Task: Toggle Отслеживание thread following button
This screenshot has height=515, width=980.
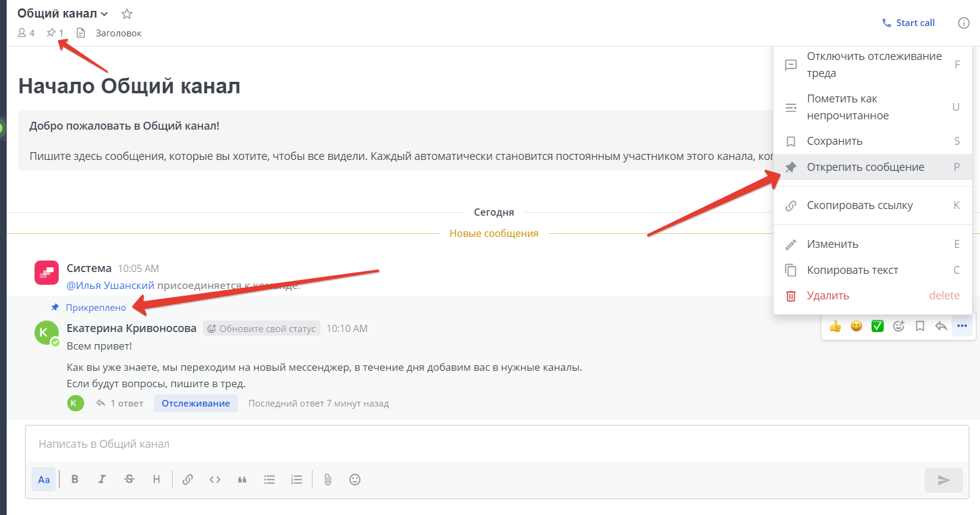Action: (196, 404)
